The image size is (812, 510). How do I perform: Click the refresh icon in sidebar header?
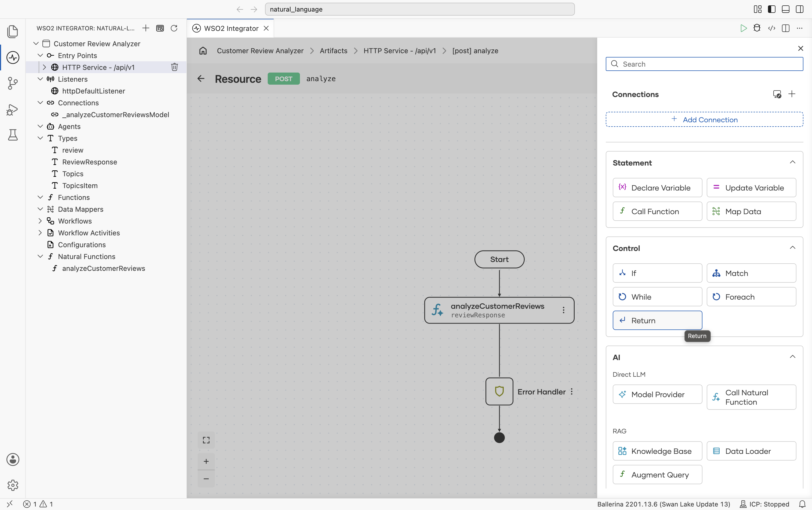174,28
